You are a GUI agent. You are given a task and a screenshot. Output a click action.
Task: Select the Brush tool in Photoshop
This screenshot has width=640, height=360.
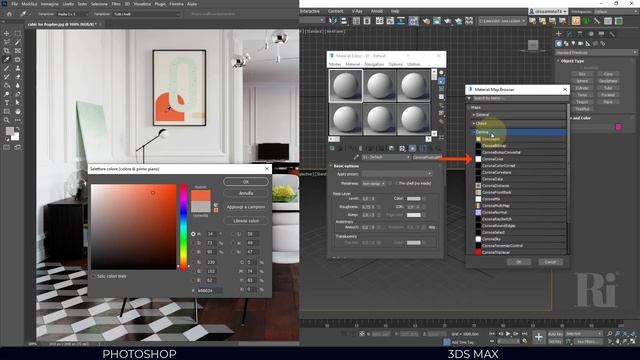click(7, 68)
